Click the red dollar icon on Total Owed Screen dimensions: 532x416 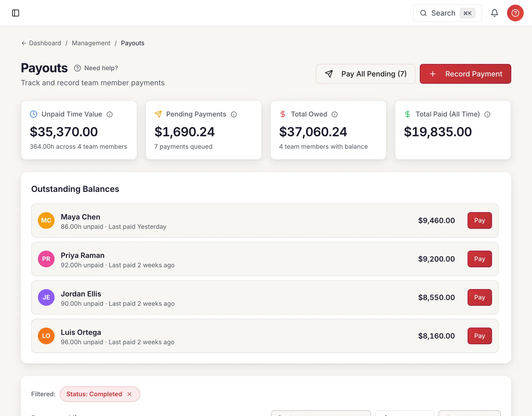[283, 114]
